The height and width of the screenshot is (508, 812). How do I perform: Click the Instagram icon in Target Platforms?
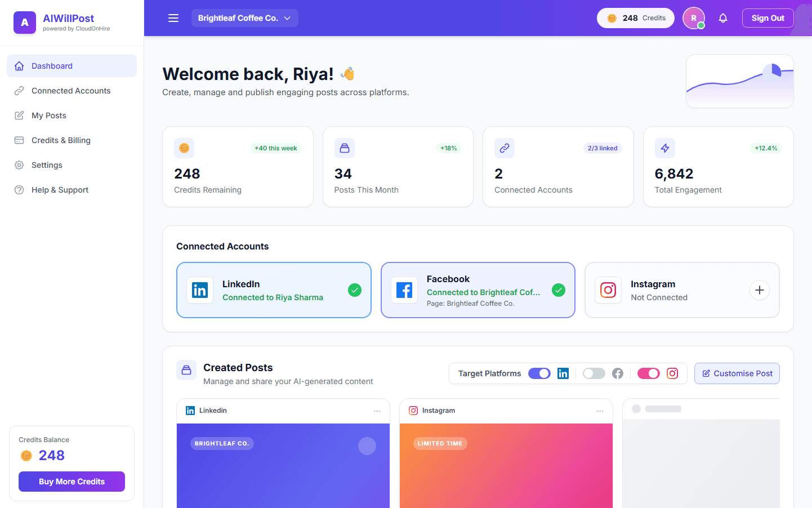672,373
